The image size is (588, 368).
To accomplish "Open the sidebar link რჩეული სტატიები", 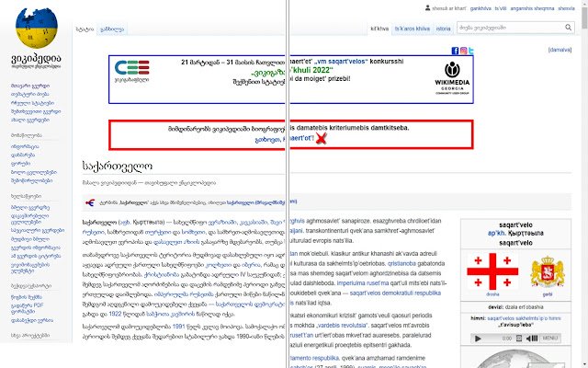I will [x=32, y=103].
